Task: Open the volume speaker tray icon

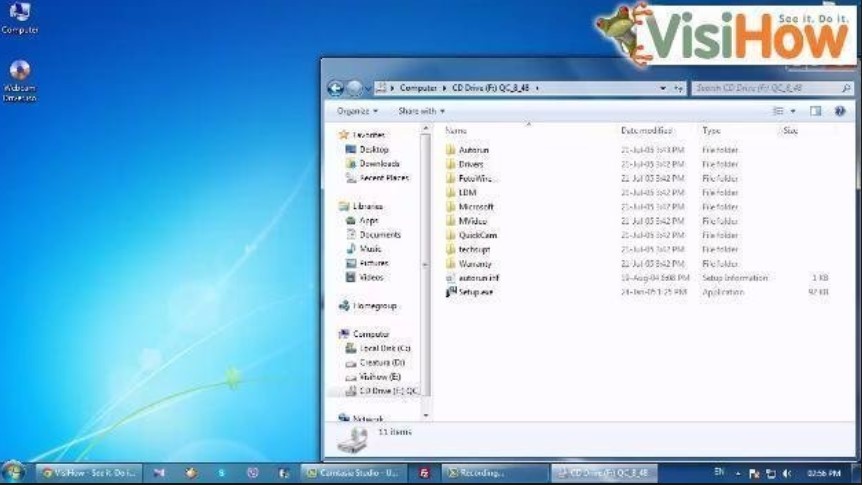Action: point(787,473)
